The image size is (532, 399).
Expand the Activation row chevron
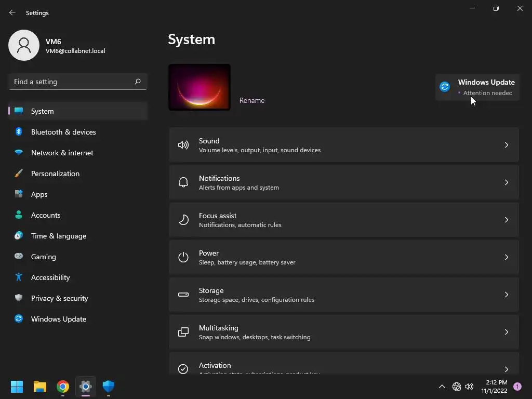(x=506, y=369)
